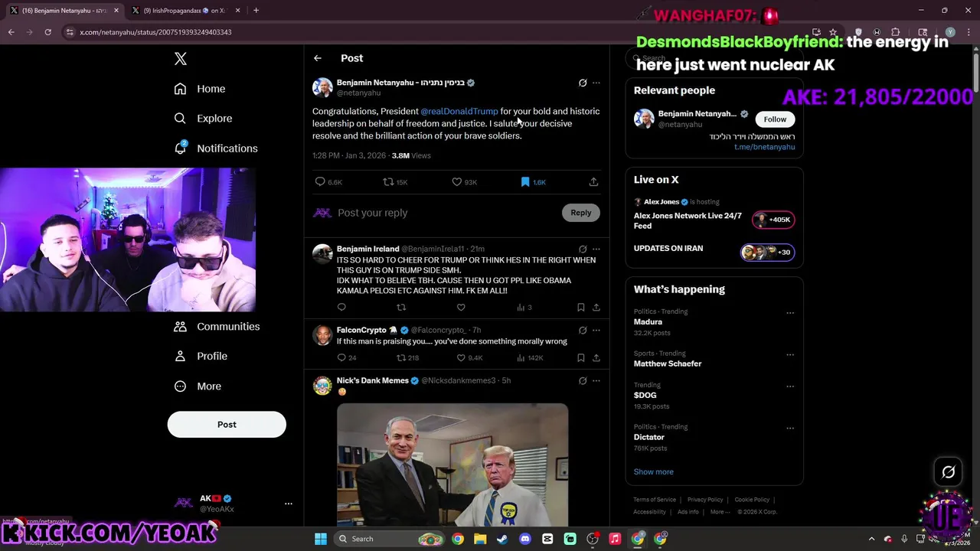
Task: Click the X logo in sidebar
Action: pyautogui.click(x=180, y=59)
